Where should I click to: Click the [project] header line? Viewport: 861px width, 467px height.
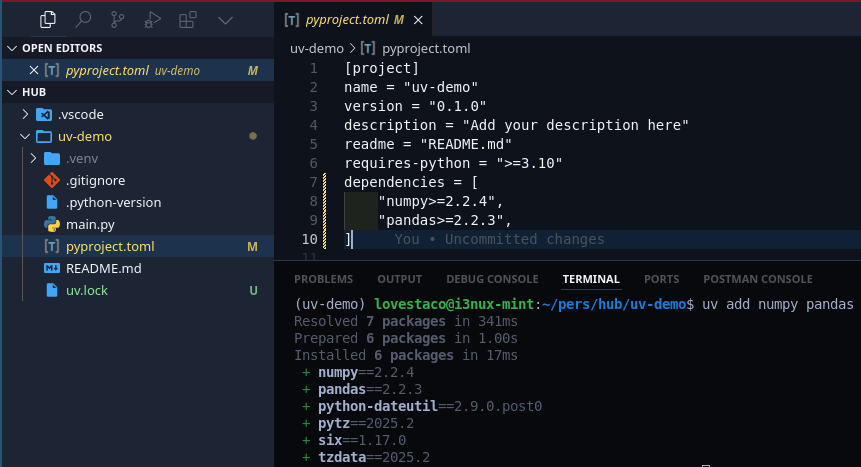click(x=382, y=68)
